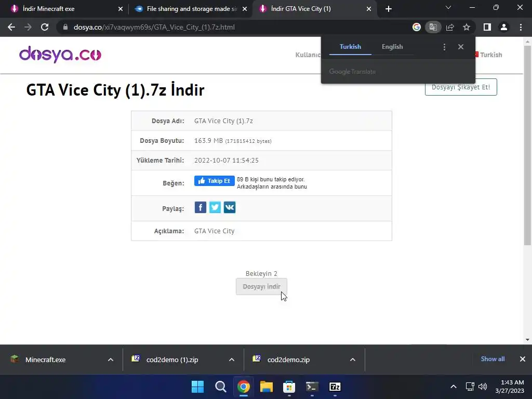The height and width of the screenshot is (399, 532).
Task: Click the GTA Vice City (1).7z İndir heading
Action: (115, 90)
